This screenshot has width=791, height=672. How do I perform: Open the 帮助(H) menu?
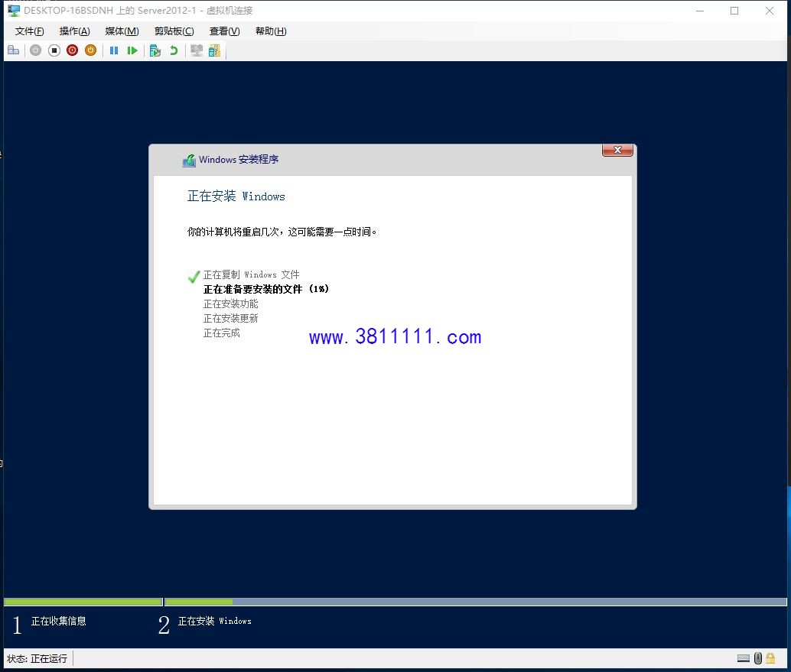point(271,31)
